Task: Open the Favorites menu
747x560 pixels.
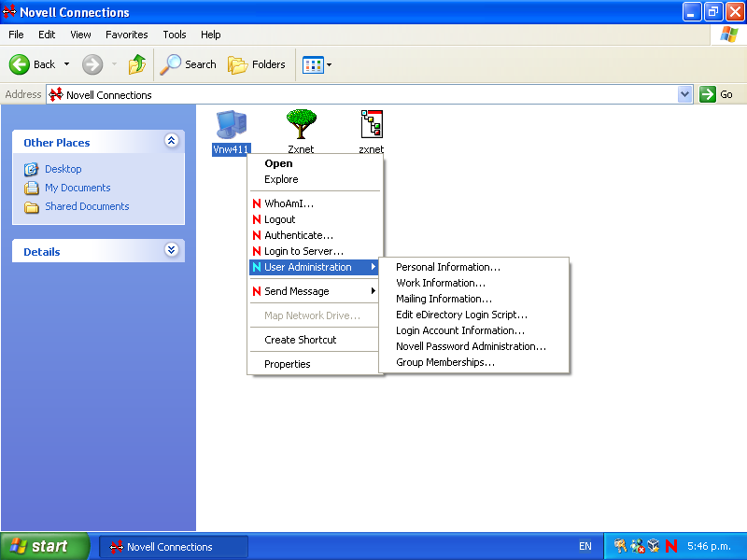Action: (x=127, y=35)
